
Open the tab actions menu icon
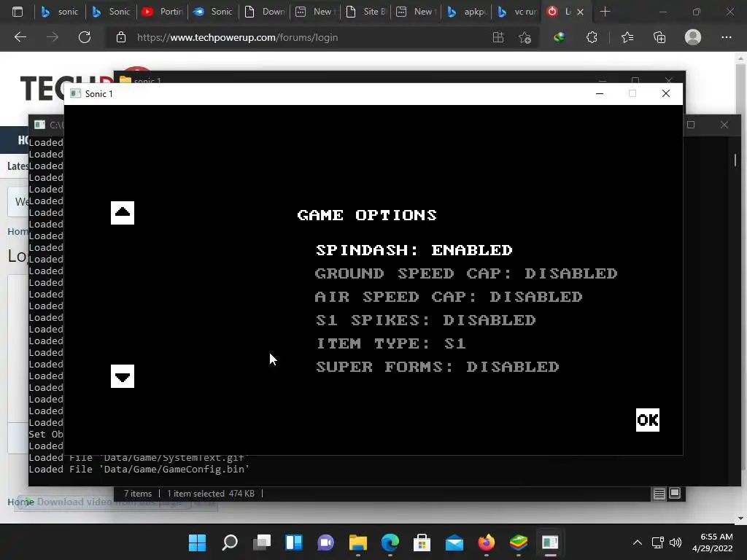tap(18, 12)
